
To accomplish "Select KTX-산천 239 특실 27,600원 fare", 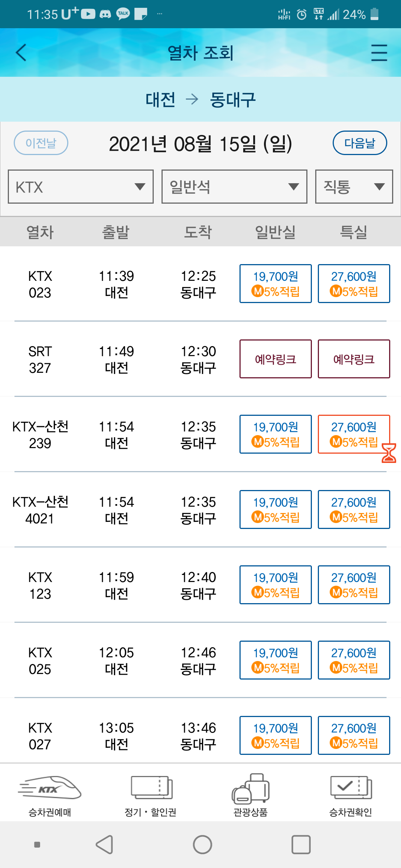I will [x=354, y=434].
